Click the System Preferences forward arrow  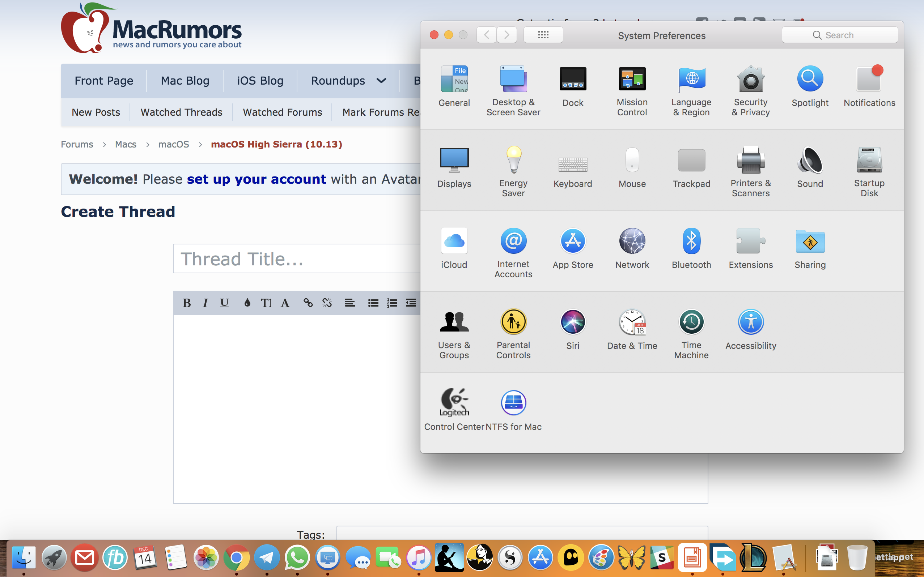pyautogui.click(x=506, y=35)
